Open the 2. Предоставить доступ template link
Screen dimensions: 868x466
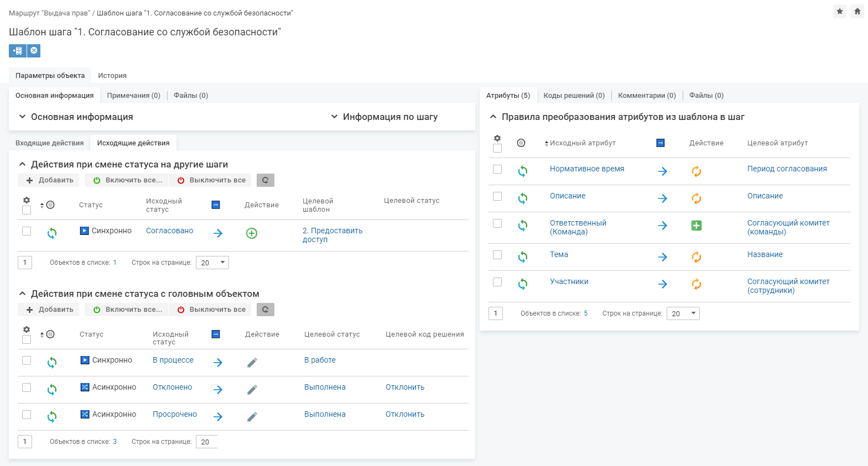click(x=332, y=235)
